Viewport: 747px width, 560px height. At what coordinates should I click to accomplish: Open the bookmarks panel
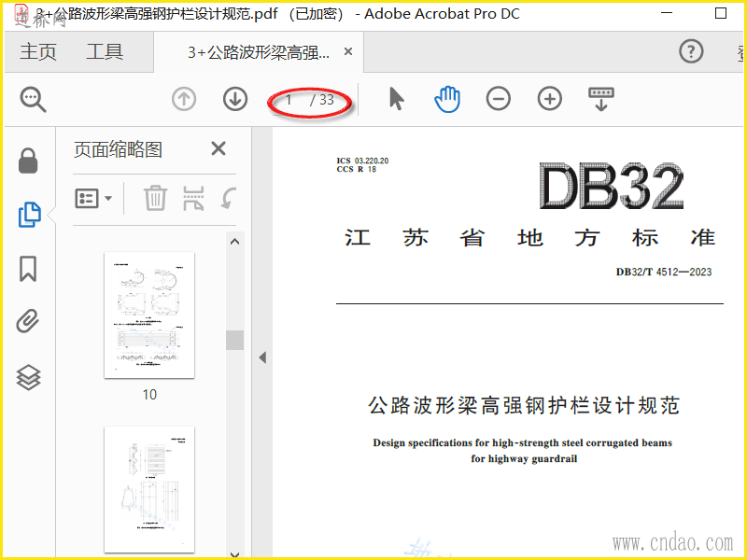[28, 269]
